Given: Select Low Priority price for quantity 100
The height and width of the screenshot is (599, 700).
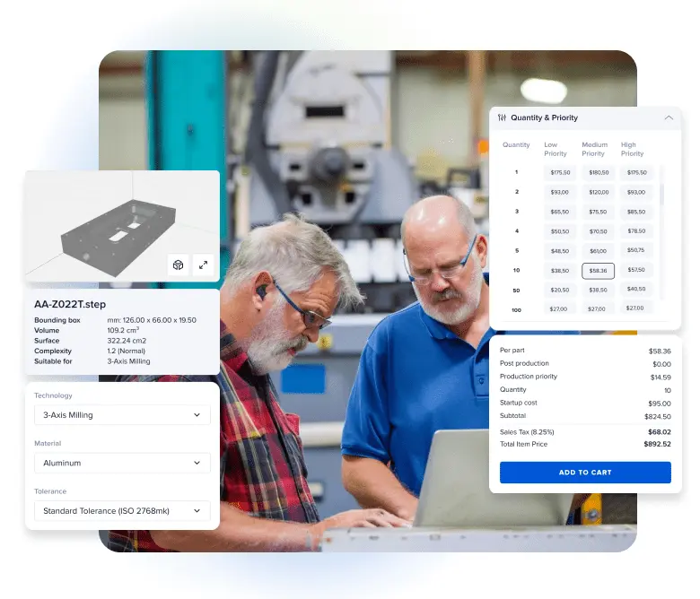Looking at the screenshot, I should 560,308.
